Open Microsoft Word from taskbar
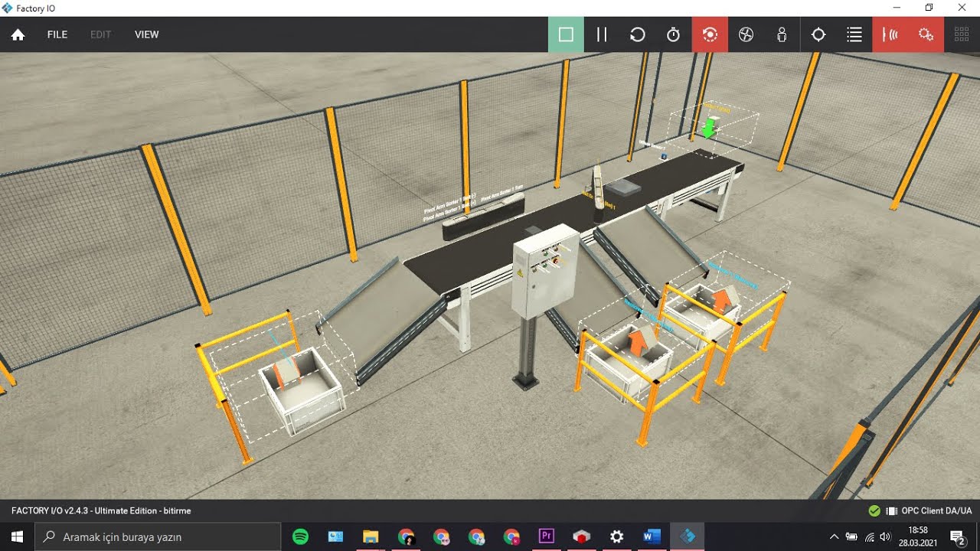Viewport: 980px width, 551px height. pyautogui.click(x=652, y=536)
